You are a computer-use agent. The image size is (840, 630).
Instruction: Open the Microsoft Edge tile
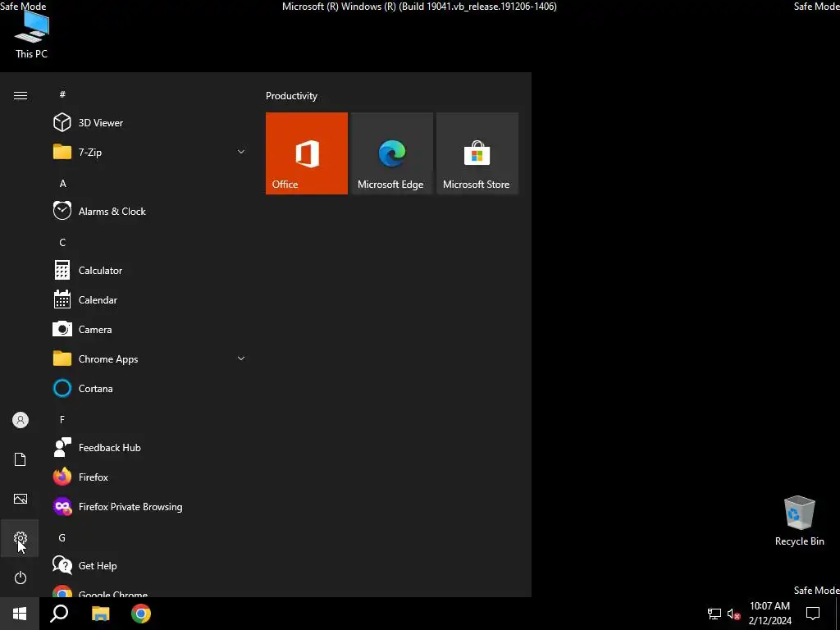tap(391, 153)
